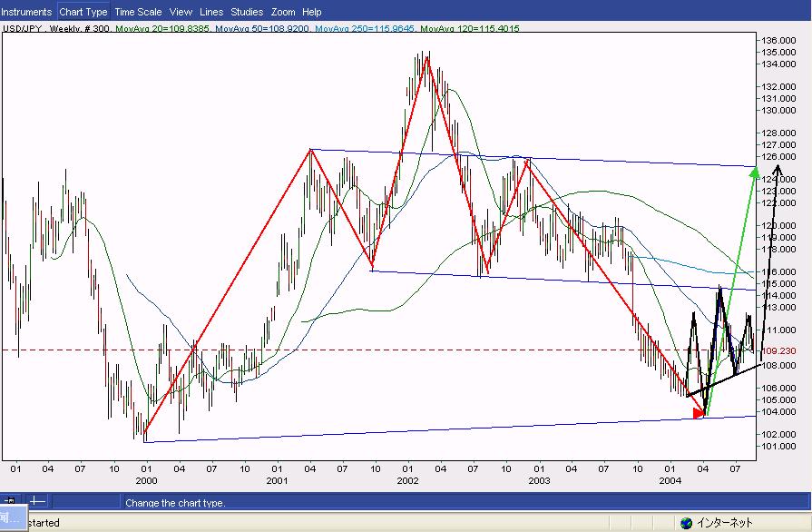The height and width of the screenshot is (532, 812).
Task: Open the Help menu
Action: pos(312,12)
